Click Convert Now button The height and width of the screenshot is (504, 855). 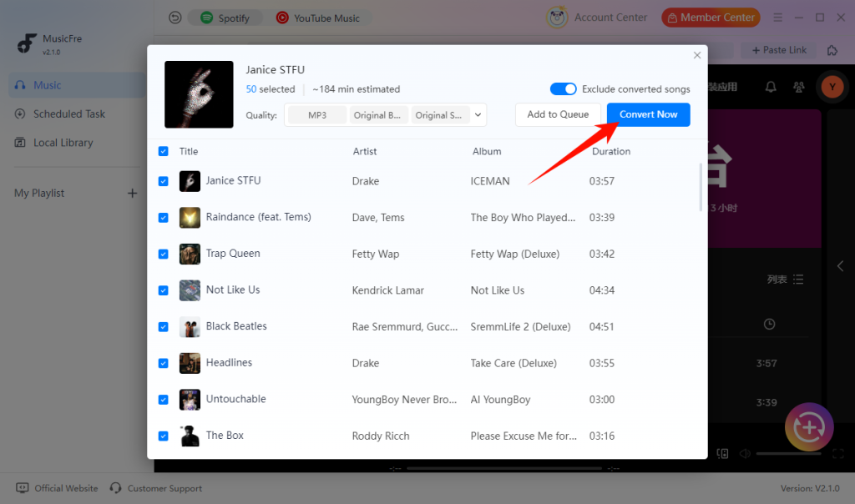click(648, 114)
